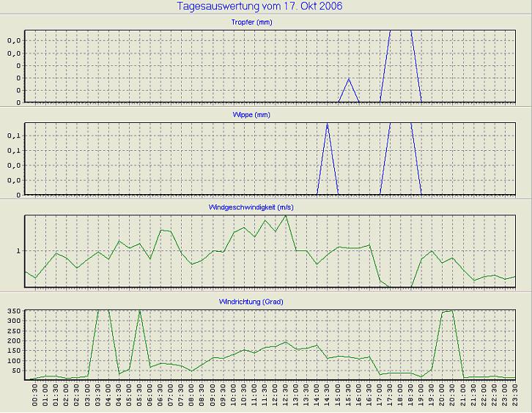Click the Wippe spike peak near 14:30
The width and height of the screenshot is (532, 413).
pyautogui.click(x=327, y=125)
